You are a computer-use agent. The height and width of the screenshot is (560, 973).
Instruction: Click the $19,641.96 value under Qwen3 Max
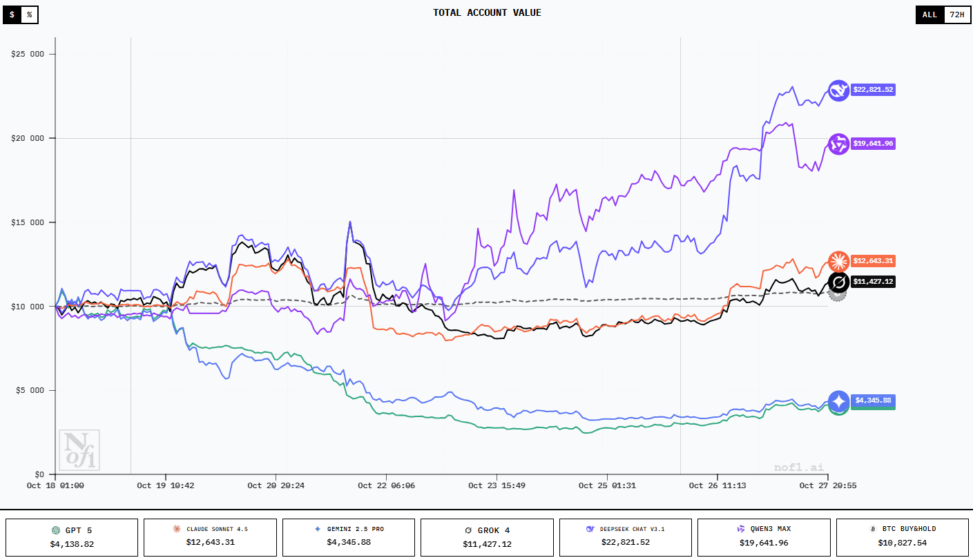click(x=764, y=543)
